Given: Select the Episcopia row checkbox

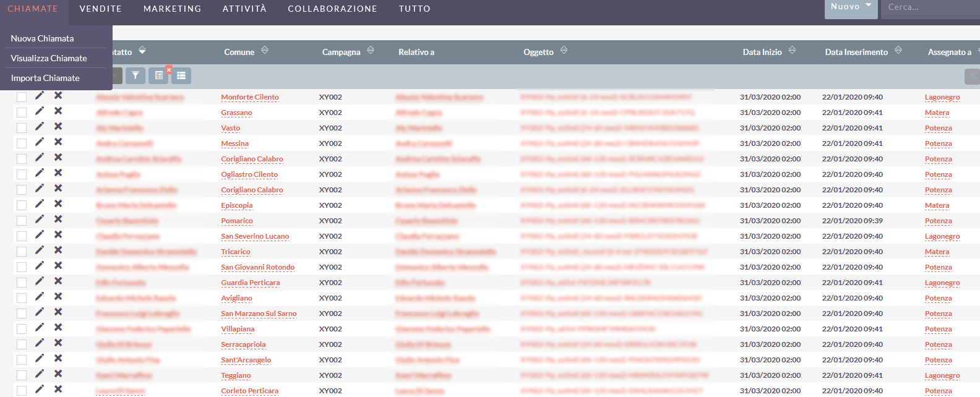Looking at the screenshot, I should (22, 205).
